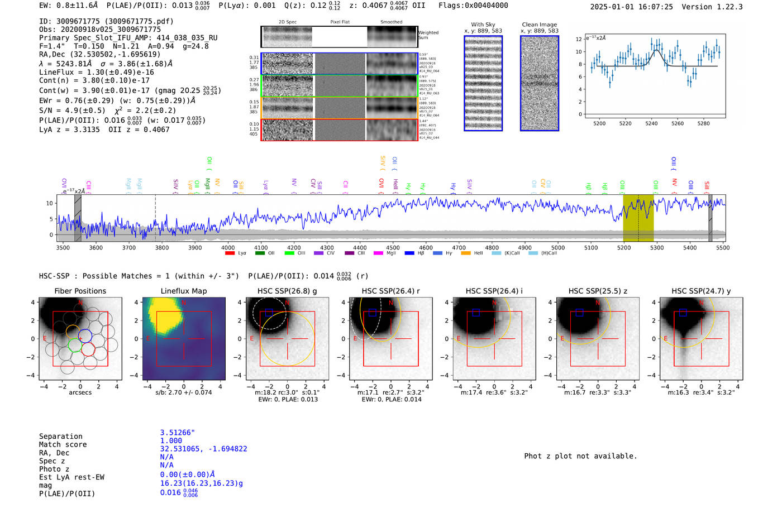
Task: Click the Match score value 1.000
Action: [171, 440]
